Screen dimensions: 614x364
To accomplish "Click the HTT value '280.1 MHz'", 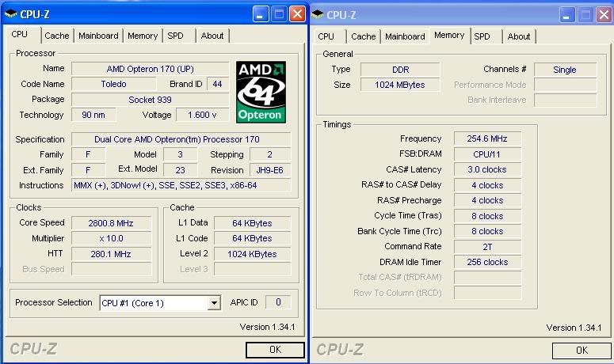I will click(x=111, y=254).
